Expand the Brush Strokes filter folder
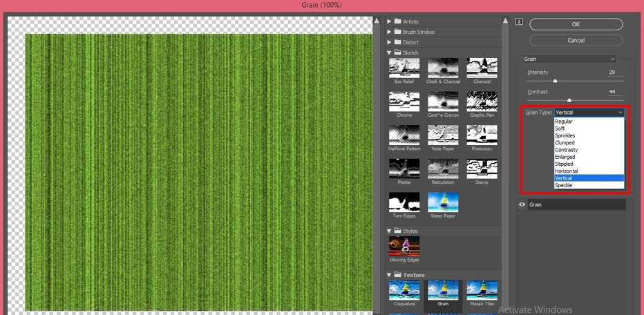The width and height of the screenshot is (644, 315). pos(389,32)
